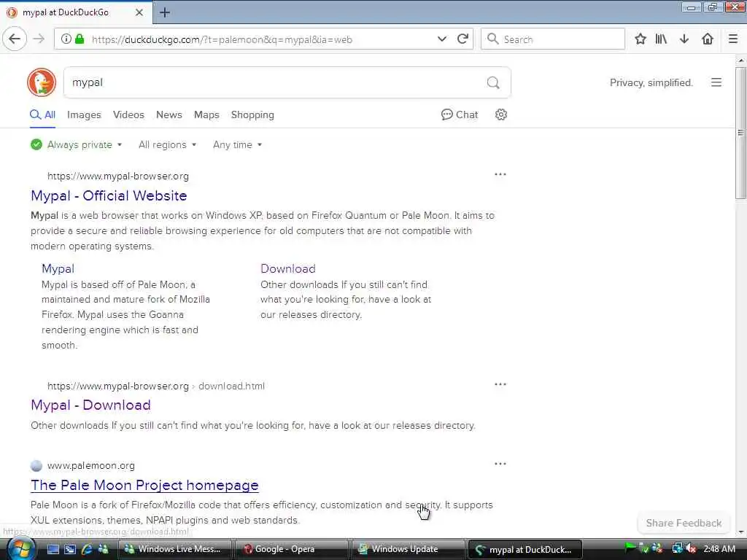Screen dimensions: 747x560
Task: Open the Library bookmarks icon
Action: coord(661,39)
